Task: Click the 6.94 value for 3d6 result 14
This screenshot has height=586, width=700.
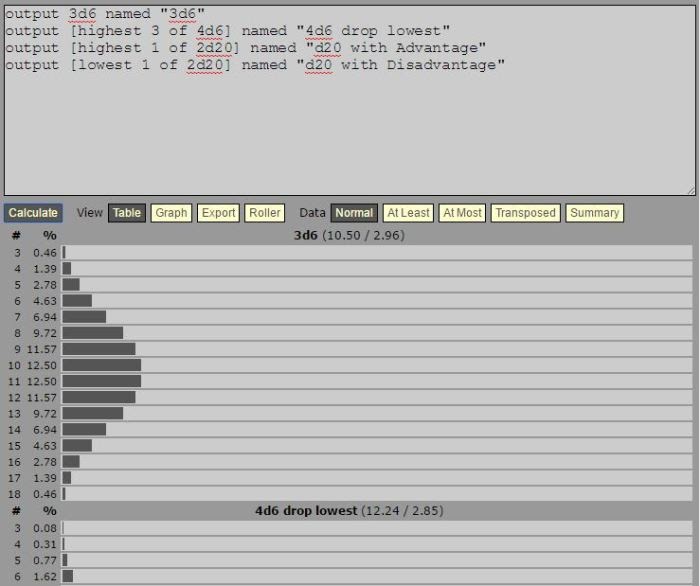Action: pos(45,430)
